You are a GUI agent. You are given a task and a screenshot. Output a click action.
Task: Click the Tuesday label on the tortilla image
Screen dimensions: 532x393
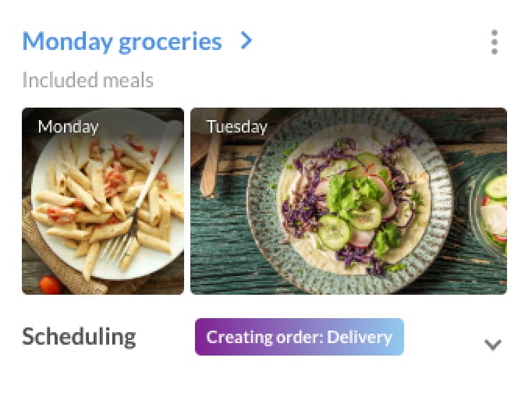click(x=236, y=126)
